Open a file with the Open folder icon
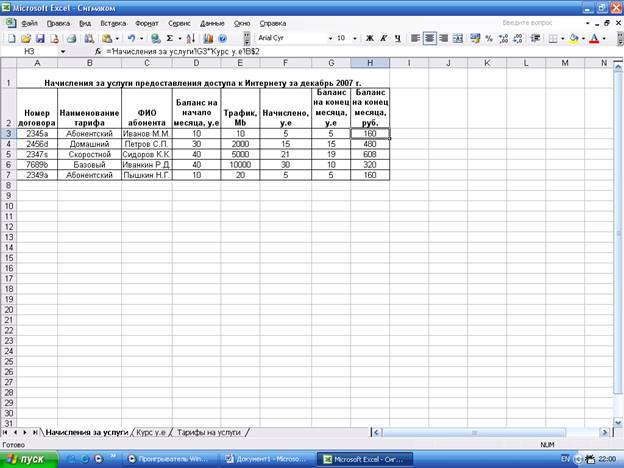This screenshot has width=624, height=468. [x=24, y=38]
